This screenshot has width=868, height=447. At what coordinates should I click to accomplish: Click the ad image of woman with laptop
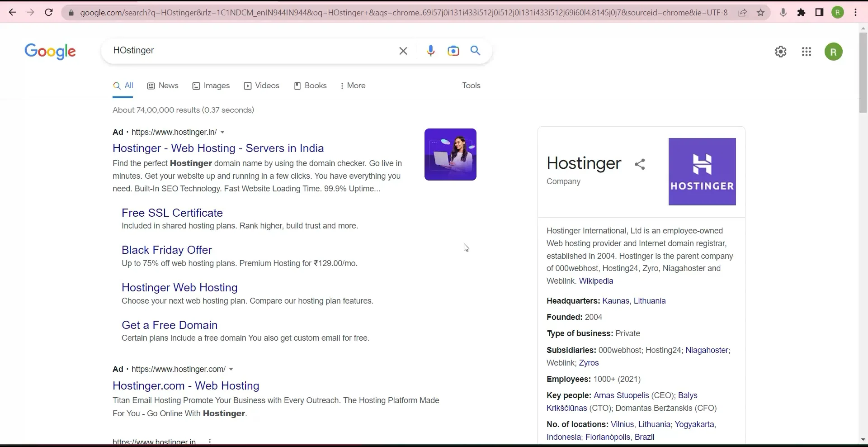[450, 154]
